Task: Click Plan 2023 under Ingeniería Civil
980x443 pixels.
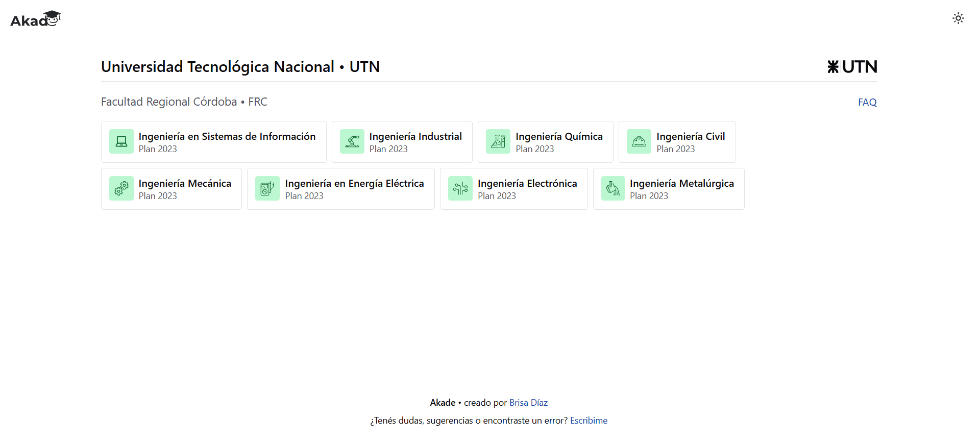Action: (676, 149)
